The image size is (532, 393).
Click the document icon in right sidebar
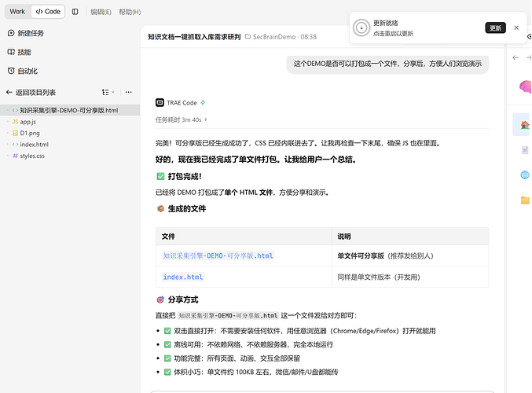pyautogui.click(x=525, y=149)
